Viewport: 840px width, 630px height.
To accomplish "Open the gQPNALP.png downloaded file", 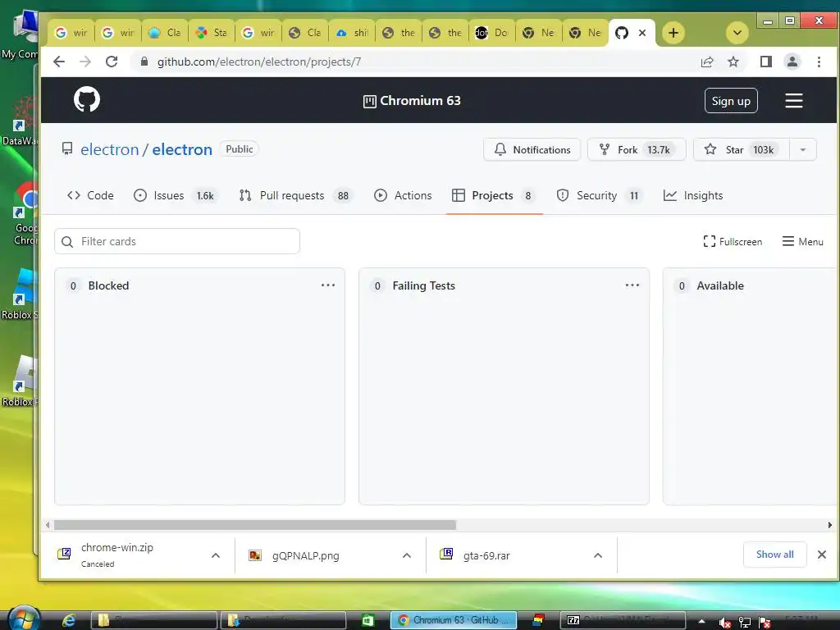I will click(x=306, y=555).
